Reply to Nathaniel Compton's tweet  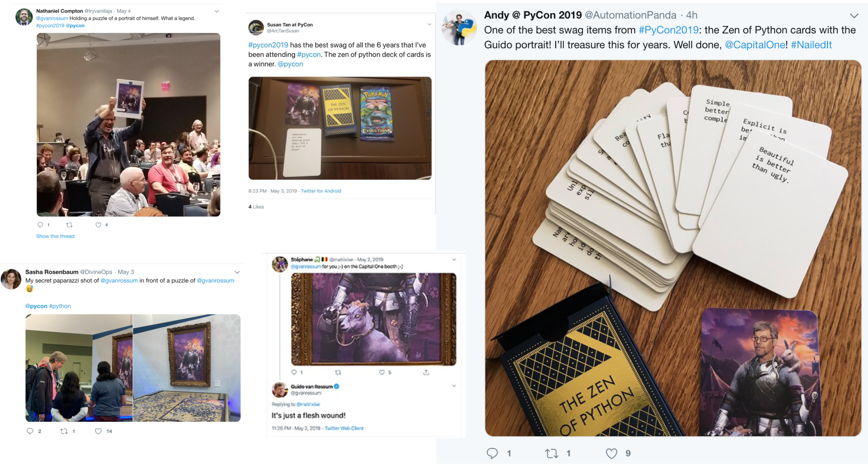[40, 225]
